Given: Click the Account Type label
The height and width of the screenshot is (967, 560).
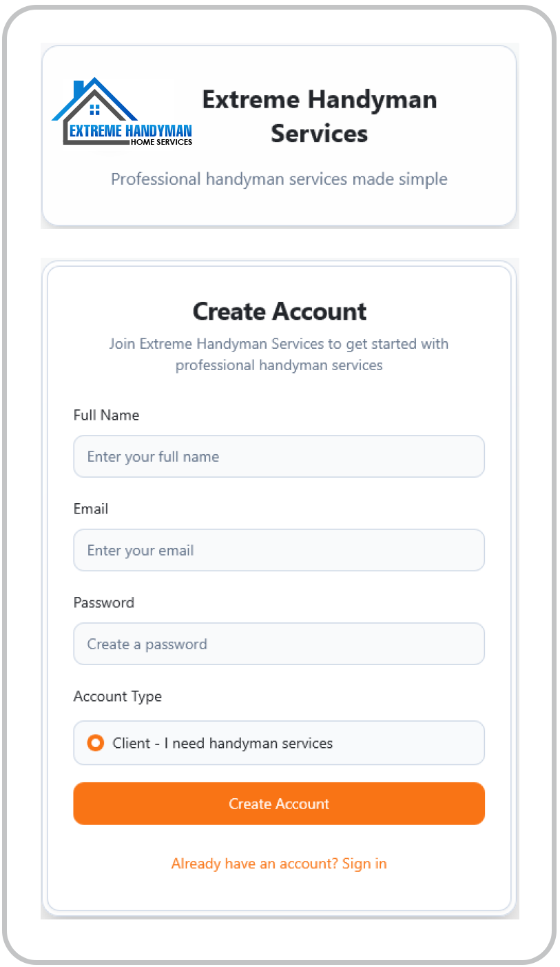Looking at the screenshot, I should (118, 696).
